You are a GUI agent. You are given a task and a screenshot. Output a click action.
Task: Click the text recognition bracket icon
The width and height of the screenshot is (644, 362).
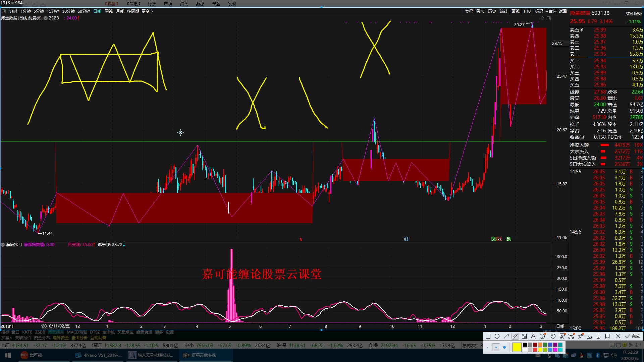[571, 336]
